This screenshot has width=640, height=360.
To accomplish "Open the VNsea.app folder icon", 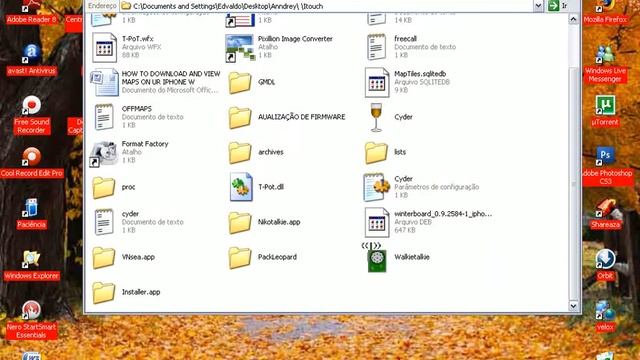I will pos(104,258).
